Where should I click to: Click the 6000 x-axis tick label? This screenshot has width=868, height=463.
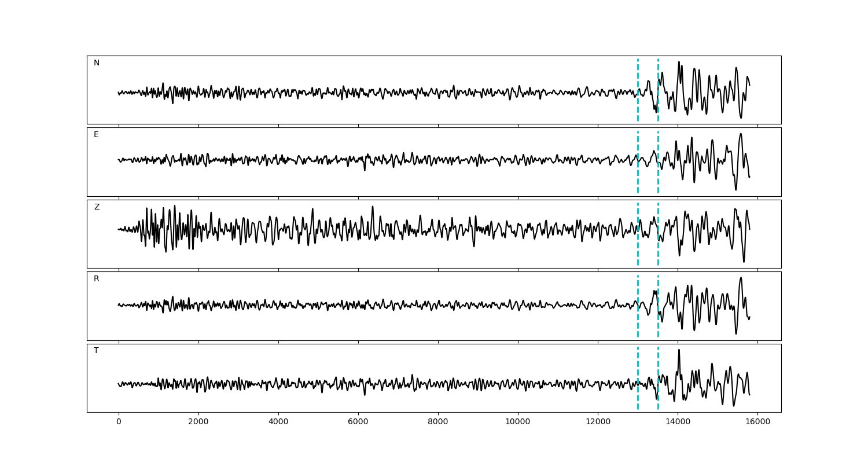coord(358,422)
